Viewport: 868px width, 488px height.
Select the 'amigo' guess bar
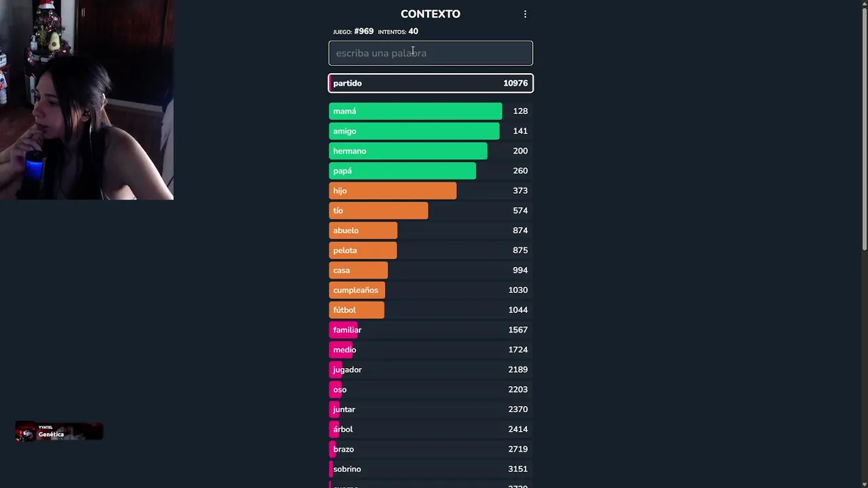click(x=414, y=131)
